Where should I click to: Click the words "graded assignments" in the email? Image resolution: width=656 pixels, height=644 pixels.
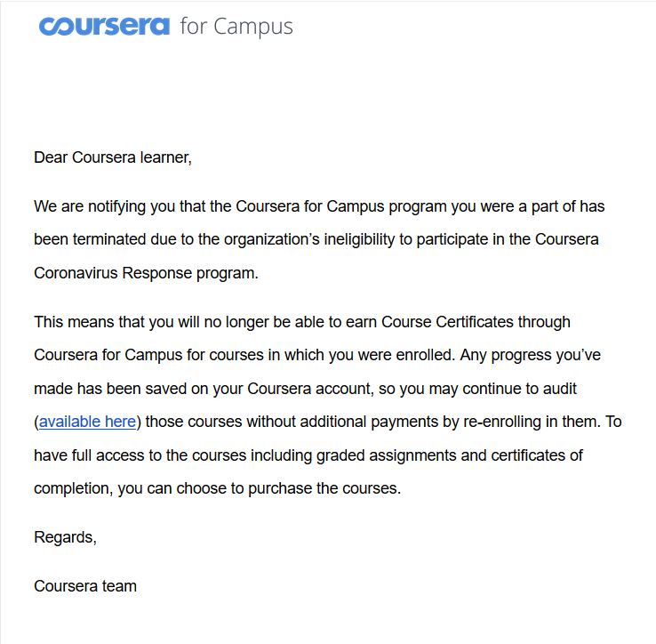[428, 456]
